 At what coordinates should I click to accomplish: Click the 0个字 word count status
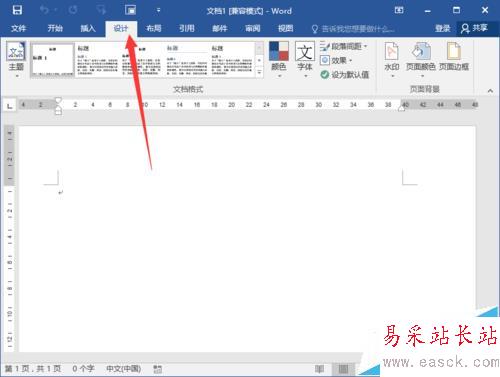pyautogui.click(x=83, y=369)
